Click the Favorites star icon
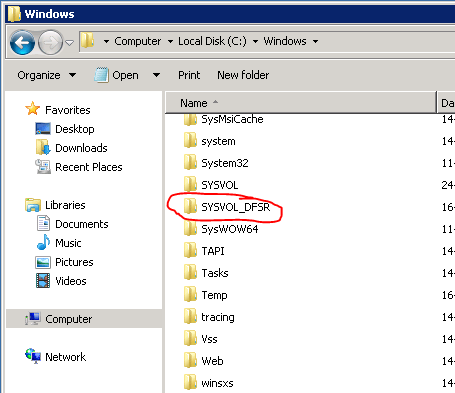455x393 pixels. (x=33, y=109)
